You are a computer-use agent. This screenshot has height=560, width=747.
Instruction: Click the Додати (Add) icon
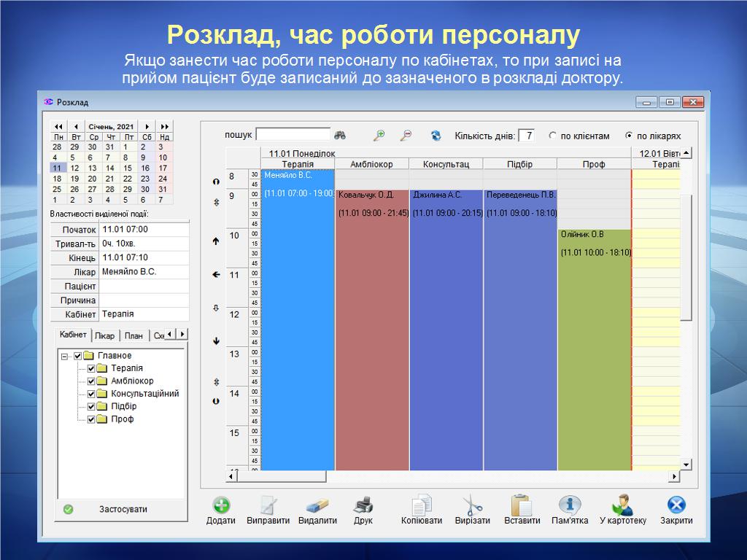pos(221,505)
